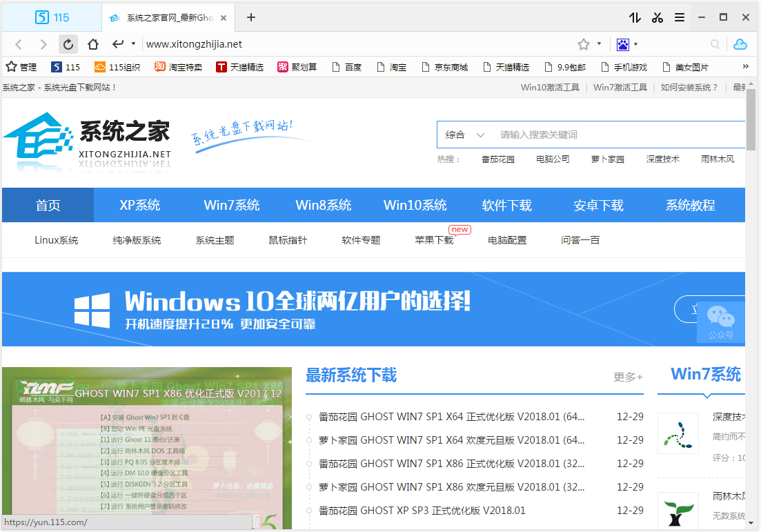Open the 115组织 bookmark
The image size is (761, 532).
117,67
